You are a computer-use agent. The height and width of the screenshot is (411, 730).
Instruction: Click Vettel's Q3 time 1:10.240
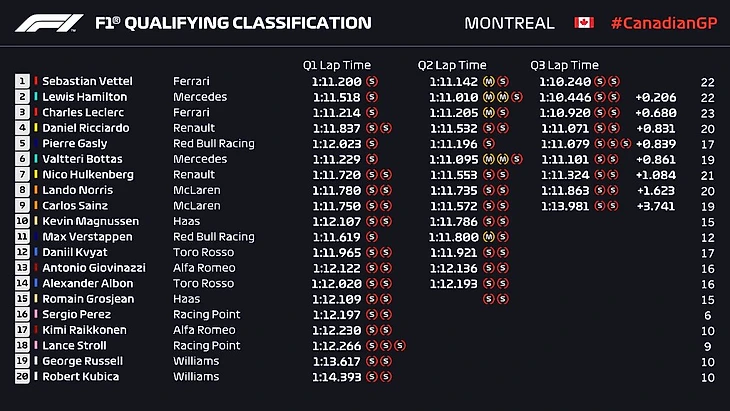(x=565, y=82)
